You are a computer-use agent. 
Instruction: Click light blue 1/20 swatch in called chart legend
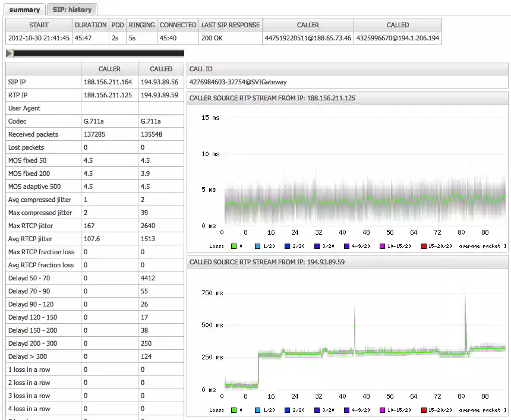[257, 410]
